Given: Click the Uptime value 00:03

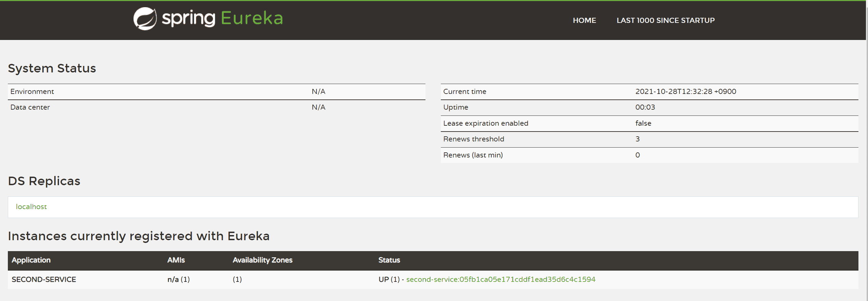Looking at the screenshot, I should [645, 107].
